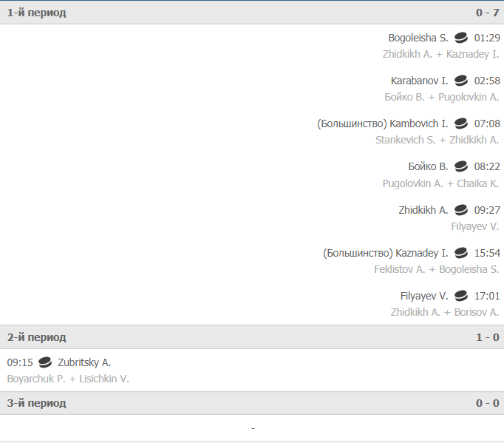Click assist line Boyarchuk P. + Lisichkin V.
The image size is (504, 443).
tap(68, 379)
